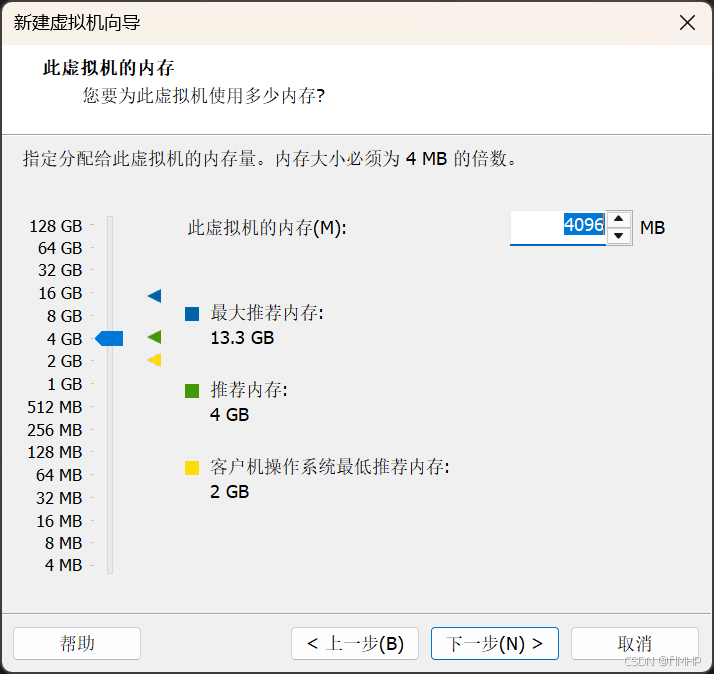This screenshot has width=714, height=674.
Task: Click the blue maximum recommended memory arrow marker
Action: [154, 295]
